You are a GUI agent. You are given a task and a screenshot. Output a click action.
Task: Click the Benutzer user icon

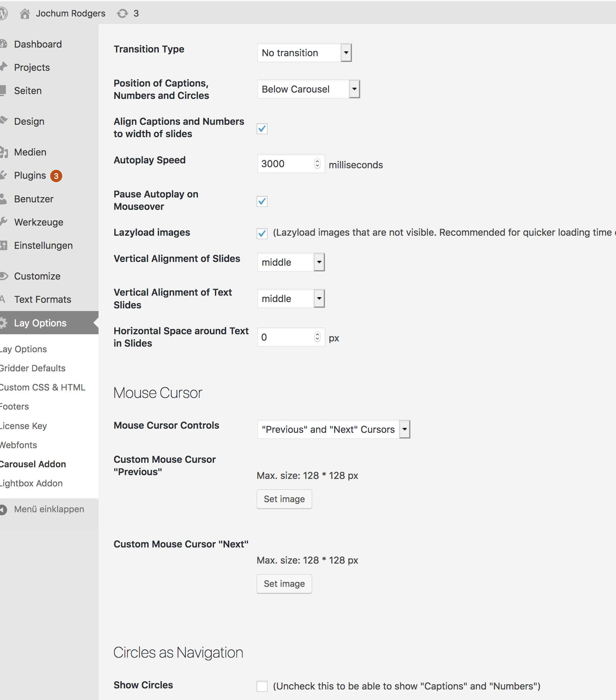tap(3, 199)
